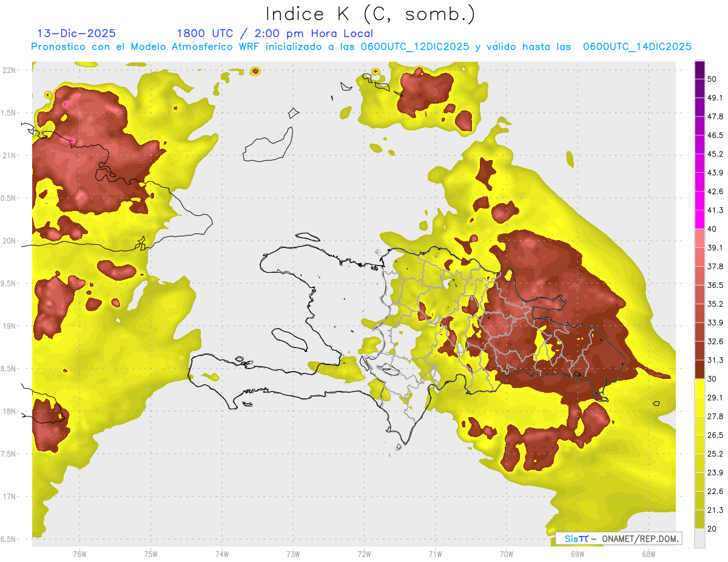The height and width of the screenshot is (562, 728).
Task: Click the color bar value '37.8'
Action: [715, 266]
